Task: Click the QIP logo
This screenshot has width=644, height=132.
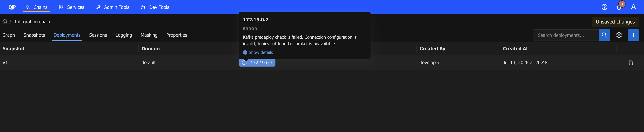Action: 12,7
